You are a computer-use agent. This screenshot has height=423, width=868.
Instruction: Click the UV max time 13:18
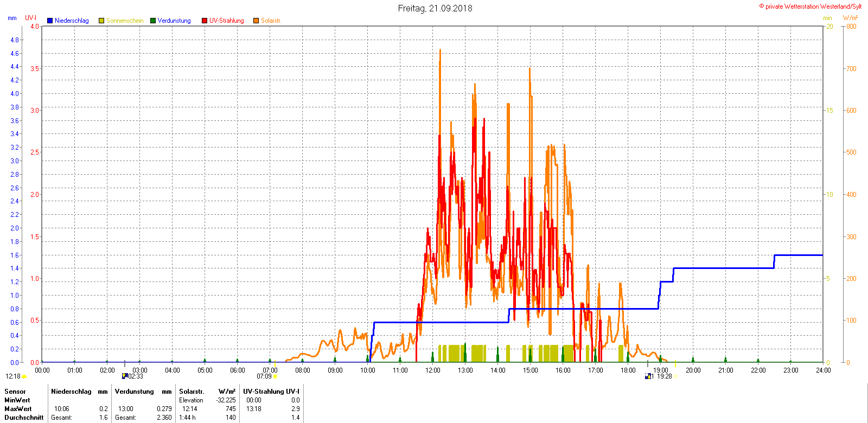pyautogui.click(x=254, y=409)
